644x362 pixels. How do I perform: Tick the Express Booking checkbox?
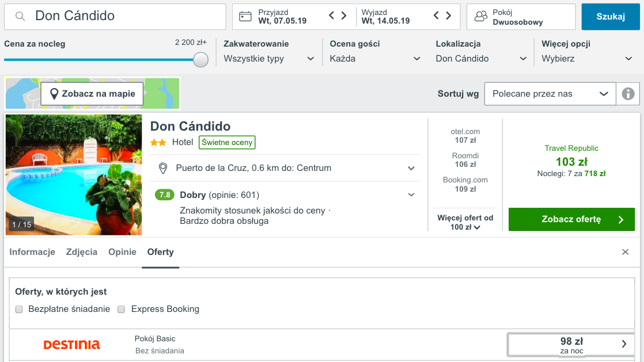(x=121, y=309)
